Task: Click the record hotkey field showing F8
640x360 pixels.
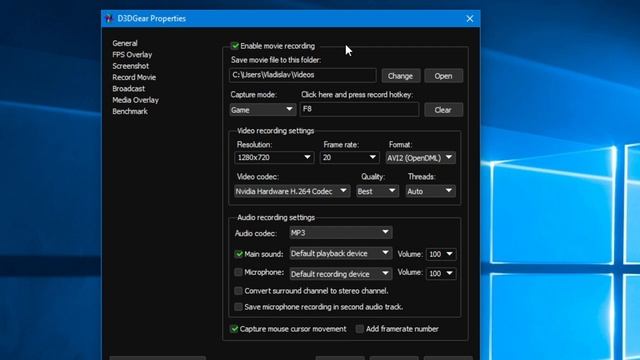Action: pyautogui.click(x=360, y=109)
